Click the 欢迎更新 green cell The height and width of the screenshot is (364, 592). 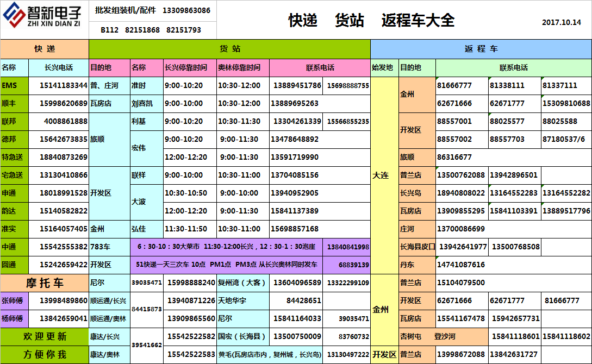[x=43, y=337]
